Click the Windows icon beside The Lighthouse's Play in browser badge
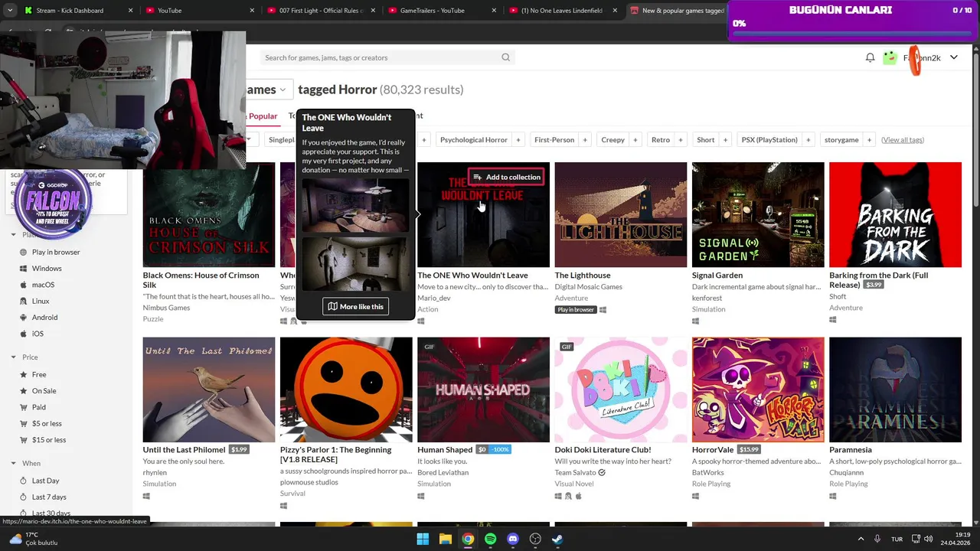Screen dimensions: 980x551 tap(603, 310)
